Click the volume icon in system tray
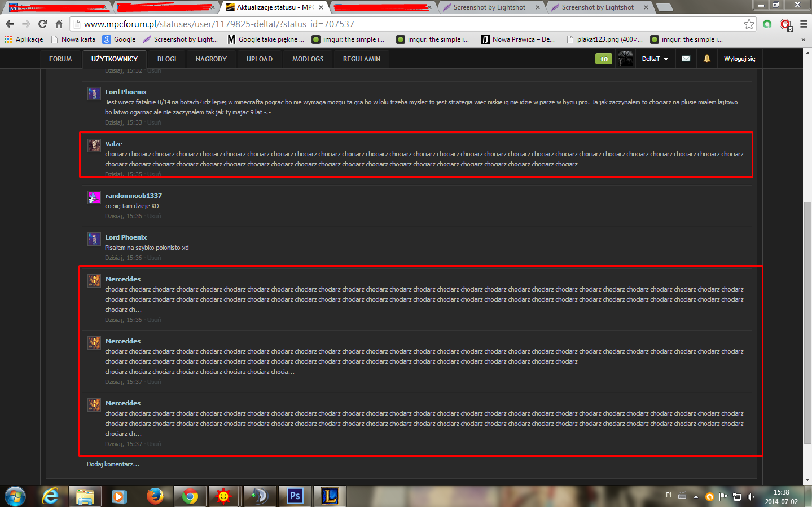812x507 pixels. [x=750, y=497]
